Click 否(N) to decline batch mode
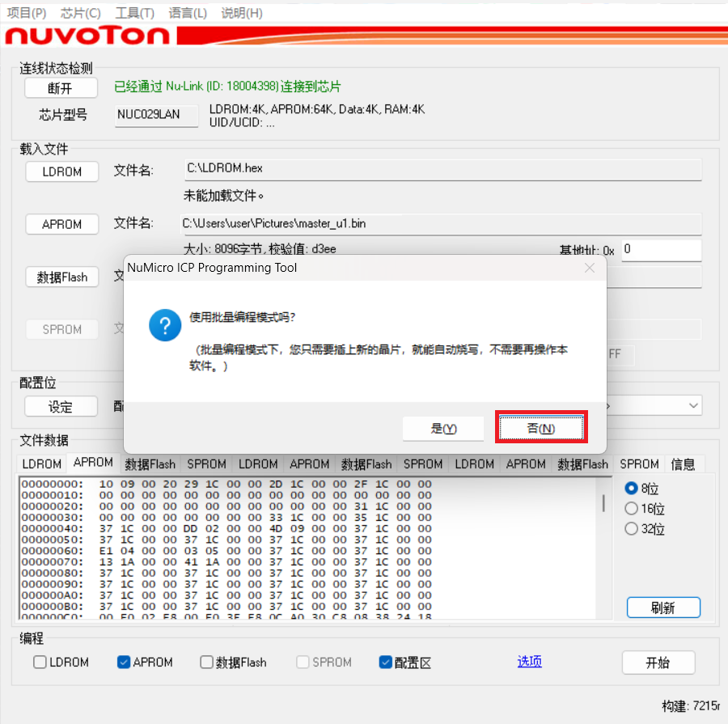728x724 pixels. pos(540,428)
